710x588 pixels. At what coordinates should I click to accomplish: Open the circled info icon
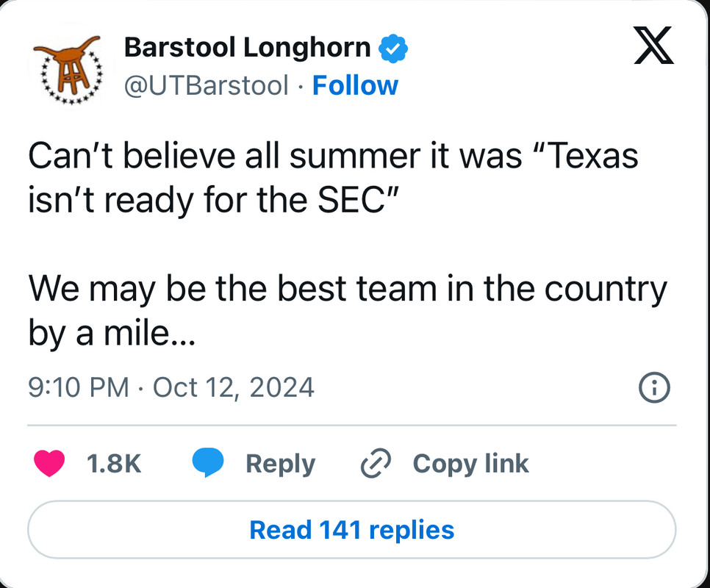(x=654, y=388)
